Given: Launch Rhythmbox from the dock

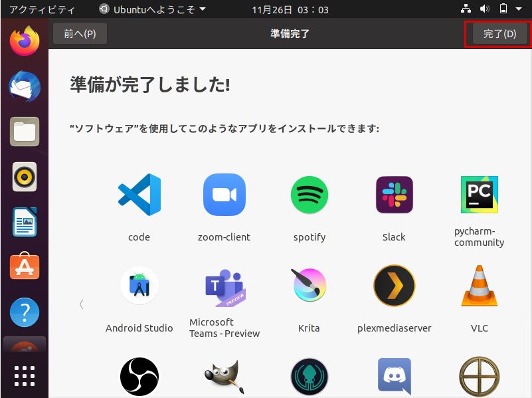Looking at the screenshot, I should tap(25, 177).
